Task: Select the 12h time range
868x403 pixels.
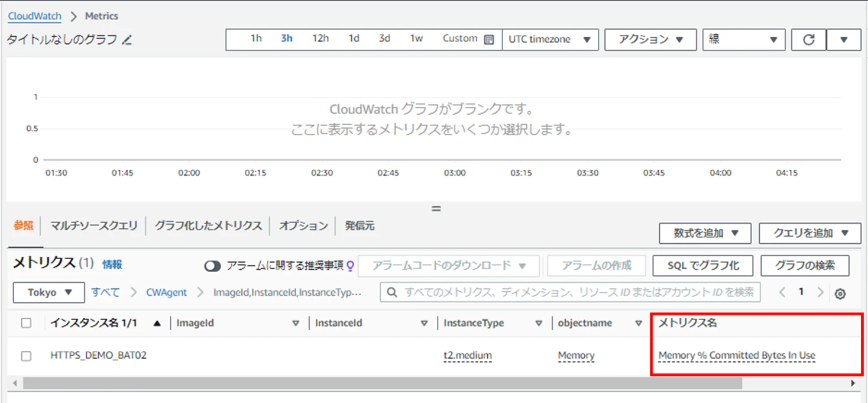Action: (320, 38)
